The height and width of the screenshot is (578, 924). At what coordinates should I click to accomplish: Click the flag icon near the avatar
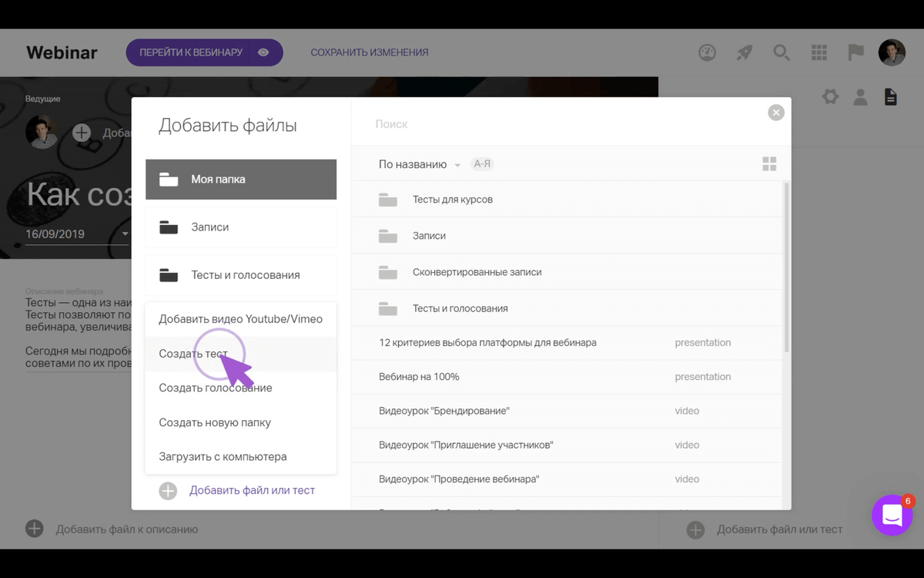point(855,52)
